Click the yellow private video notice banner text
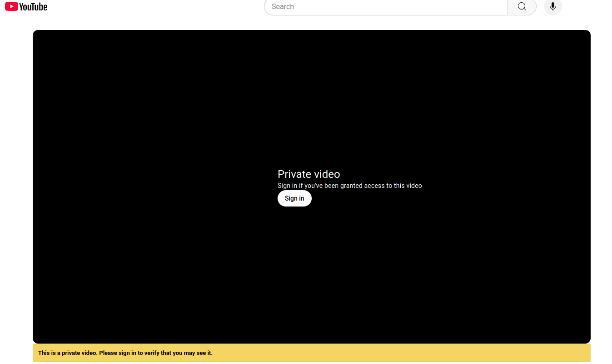612x364 pixels. pos(125,353)
